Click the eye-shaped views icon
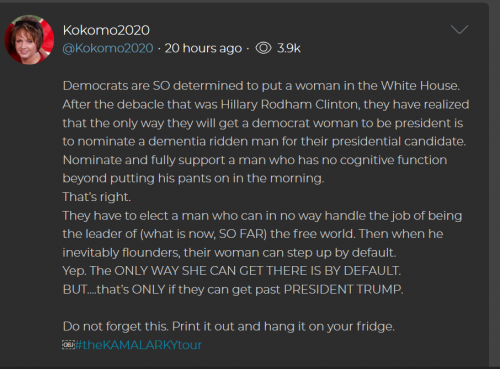Image resolution: width=500 pixels, height=369 pixels. [x=264, y=48]
